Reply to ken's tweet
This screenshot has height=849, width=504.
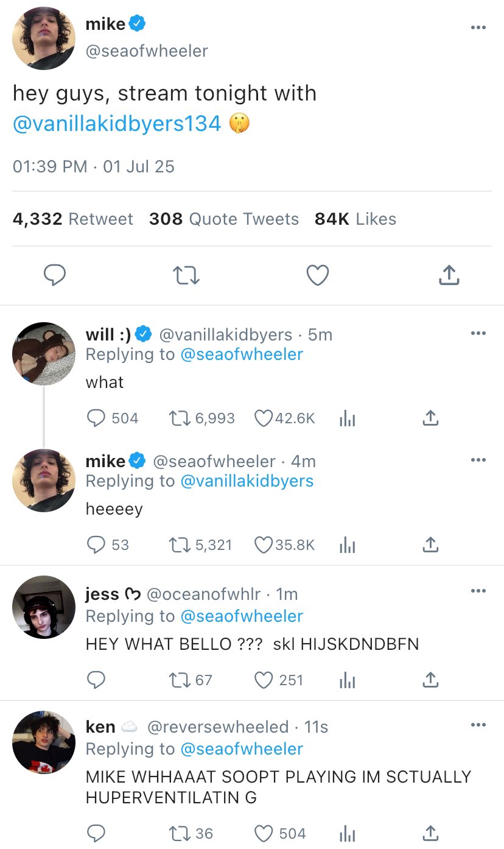coord(96,833)
